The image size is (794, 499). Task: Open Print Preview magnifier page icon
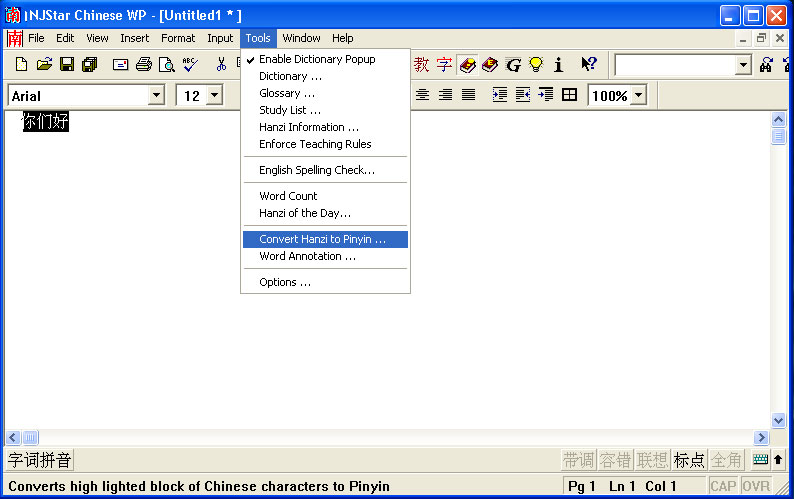click(x=167, y=64)
